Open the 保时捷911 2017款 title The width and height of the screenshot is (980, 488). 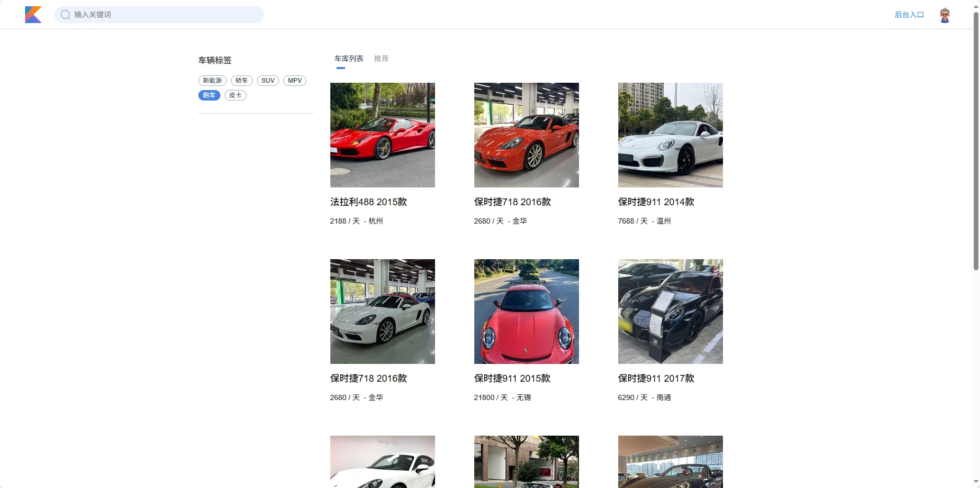[x=656, y=379]
